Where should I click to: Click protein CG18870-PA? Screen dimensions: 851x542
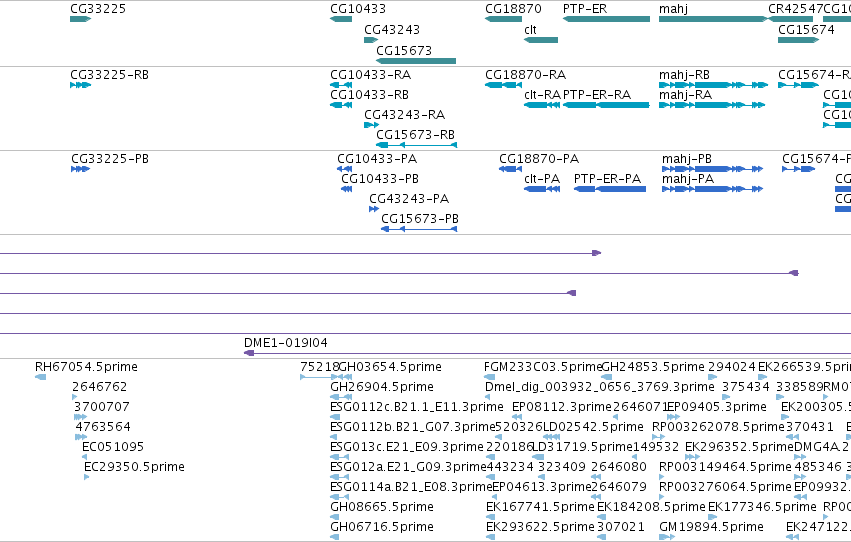click(539, 158)
